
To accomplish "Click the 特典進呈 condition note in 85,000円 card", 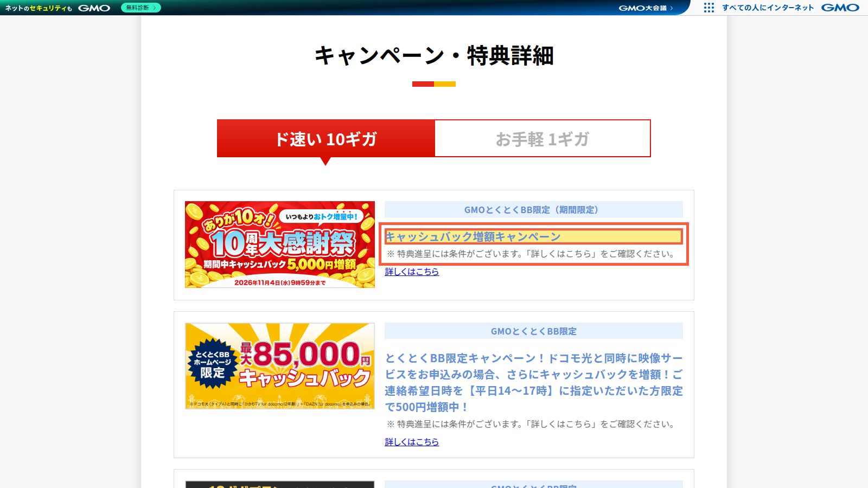I will click(x=531, y=424).
